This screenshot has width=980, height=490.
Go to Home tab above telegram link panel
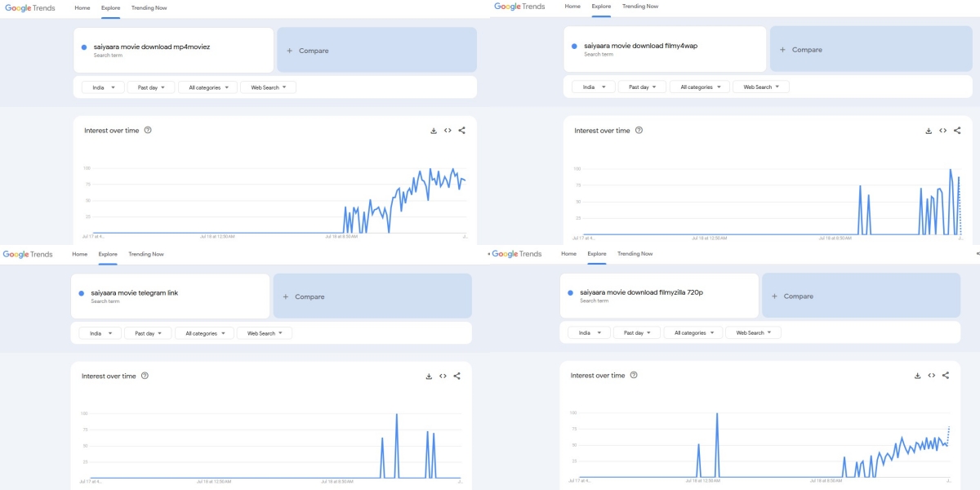point(79,254)
